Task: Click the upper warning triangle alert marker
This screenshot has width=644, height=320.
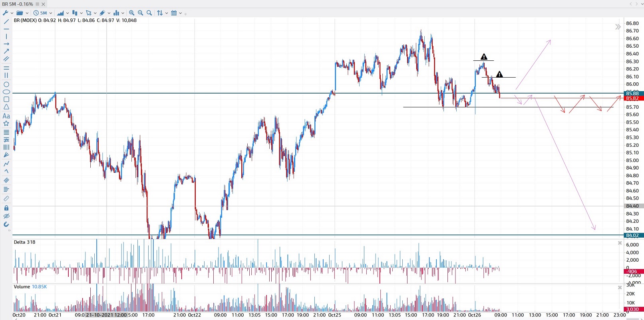Action: pos(484,56)
